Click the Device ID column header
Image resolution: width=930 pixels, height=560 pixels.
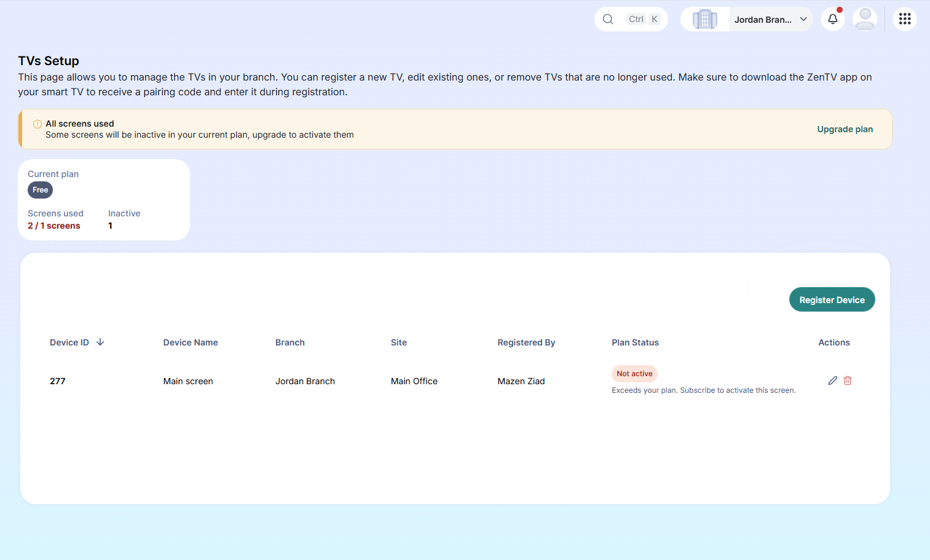click(69, 342)
